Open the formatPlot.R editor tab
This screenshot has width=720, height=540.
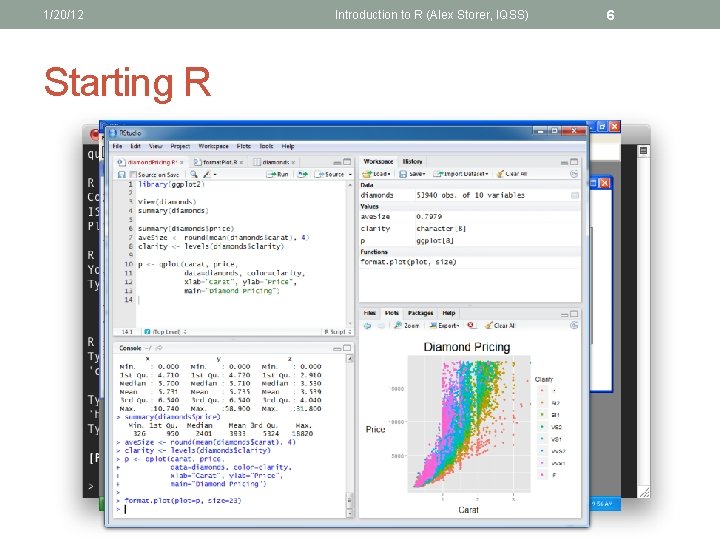(220, 162)
